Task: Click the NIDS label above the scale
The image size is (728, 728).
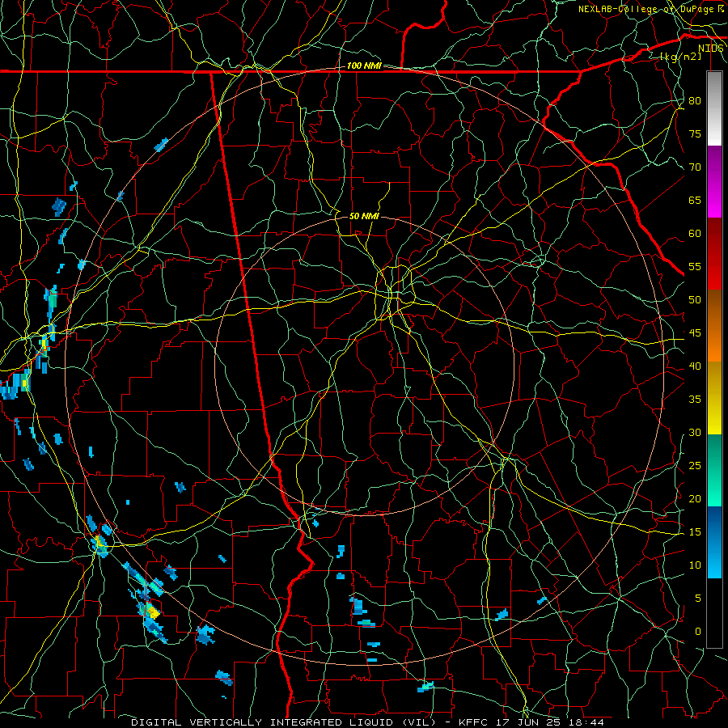Action: (710, 49)
